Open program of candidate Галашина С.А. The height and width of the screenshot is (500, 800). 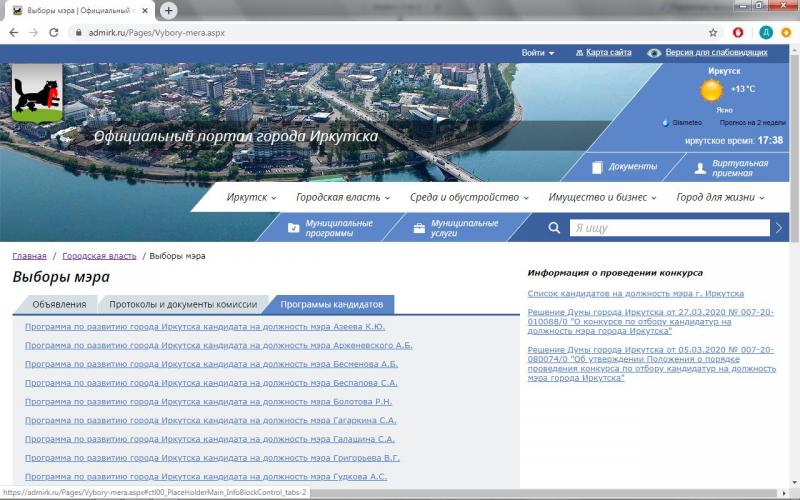coord(210,439)
